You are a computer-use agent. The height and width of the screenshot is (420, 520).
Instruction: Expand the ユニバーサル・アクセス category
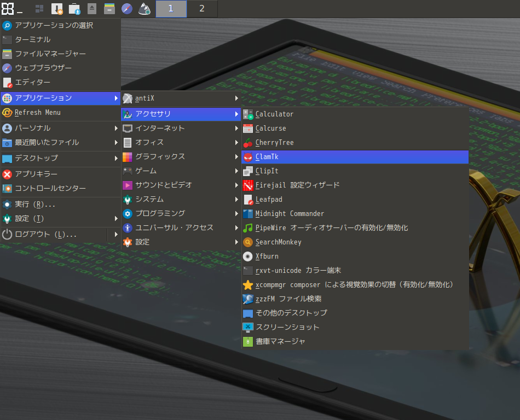(x=181, y=228)
